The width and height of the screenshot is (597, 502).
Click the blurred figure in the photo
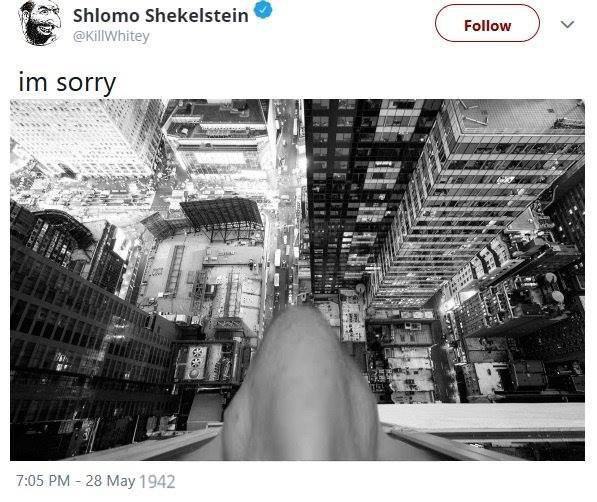(x=301, y=385)
